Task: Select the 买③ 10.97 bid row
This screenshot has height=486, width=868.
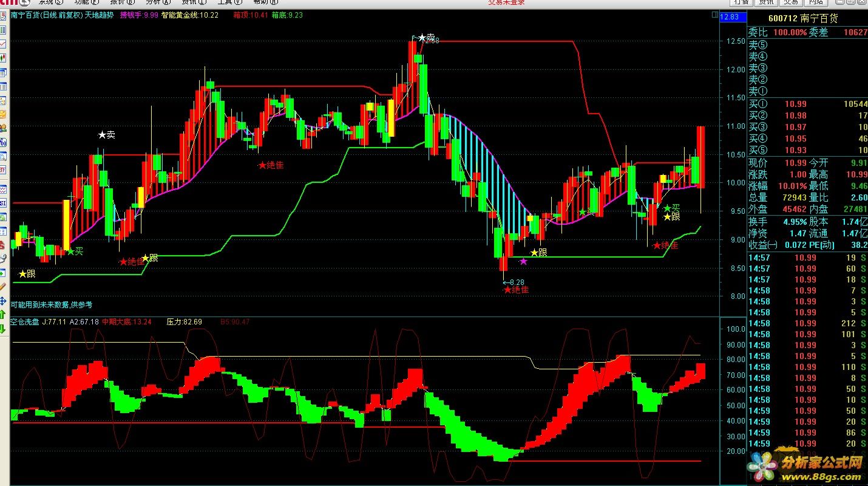Action: 807,127
